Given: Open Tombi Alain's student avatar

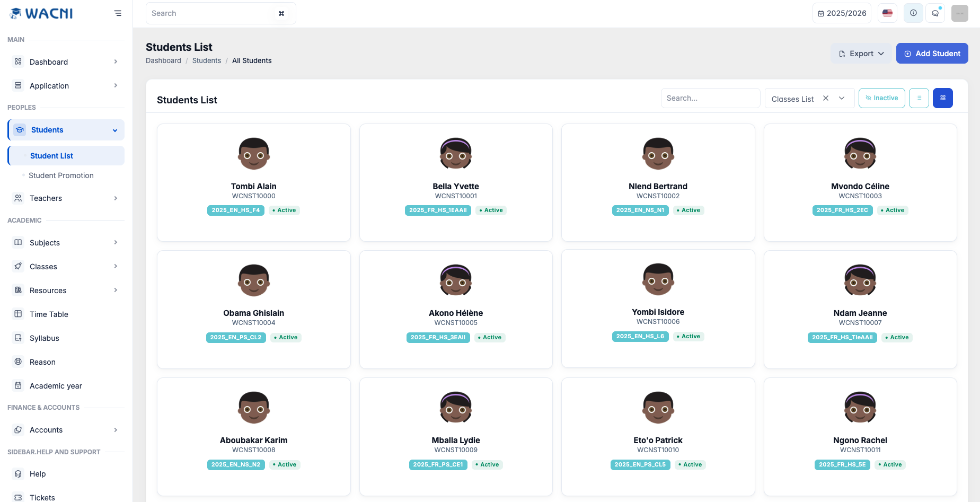Looking at the screenshot, I should [x=254, y=154].
